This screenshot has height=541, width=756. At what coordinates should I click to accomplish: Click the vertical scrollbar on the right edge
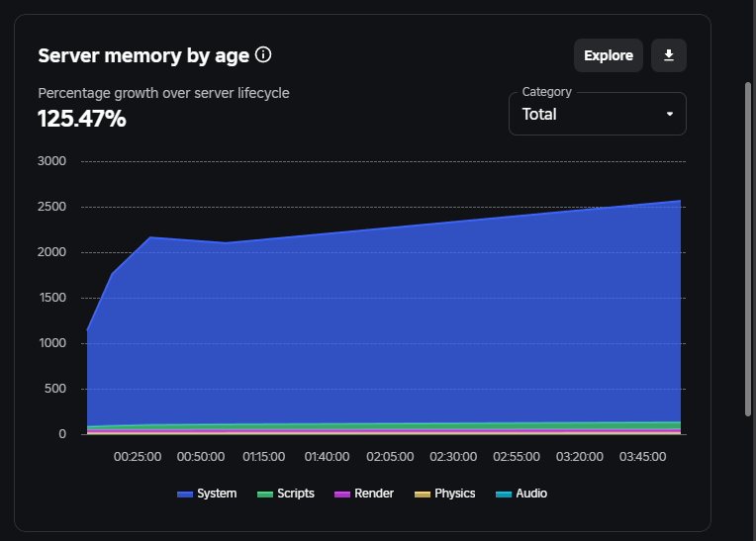(748, 248)
